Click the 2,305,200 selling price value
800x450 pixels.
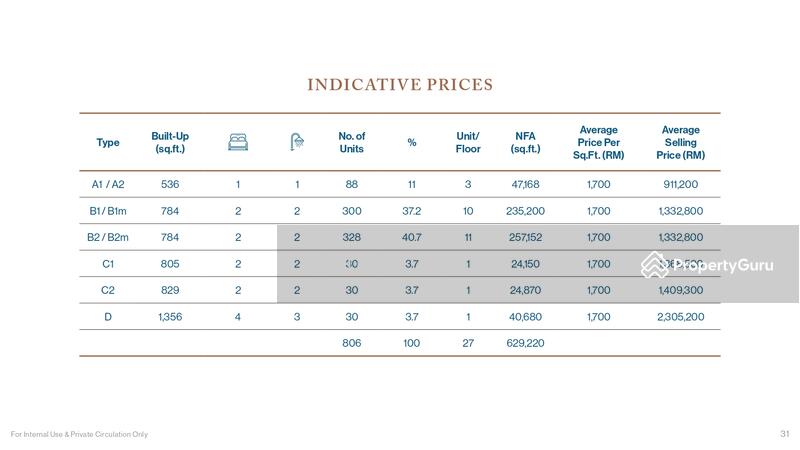pos(681,317)
